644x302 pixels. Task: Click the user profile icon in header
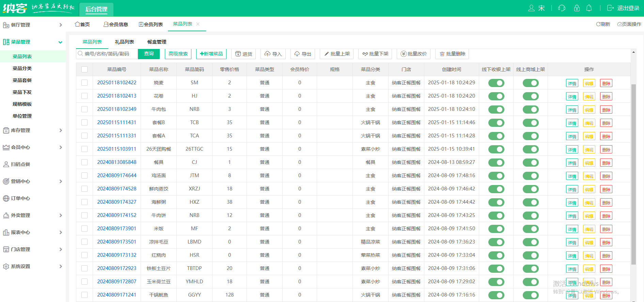coord(531,8)
